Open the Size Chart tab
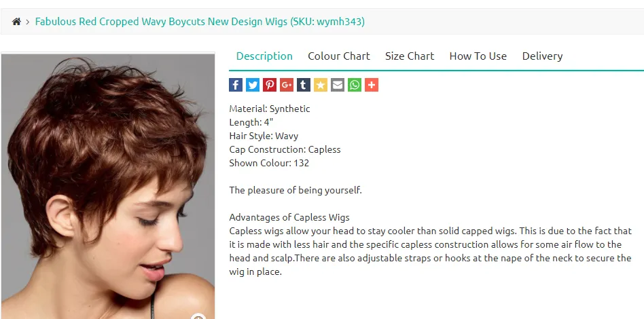644x319 pixels. [410, 56]
